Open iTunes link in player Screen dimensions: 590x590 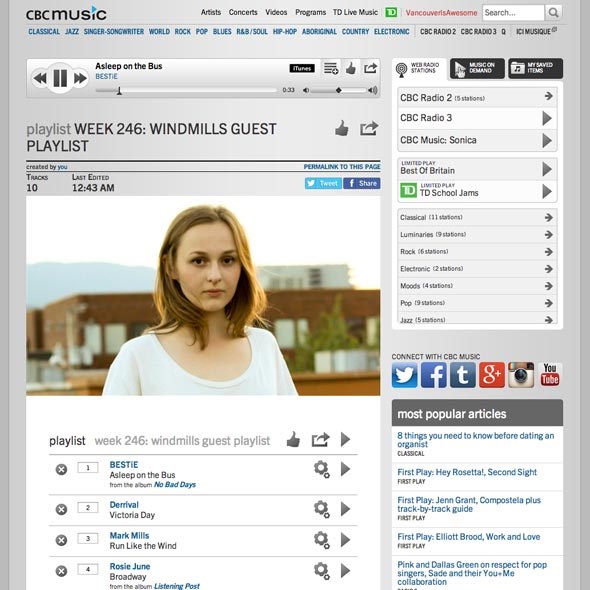302,68
